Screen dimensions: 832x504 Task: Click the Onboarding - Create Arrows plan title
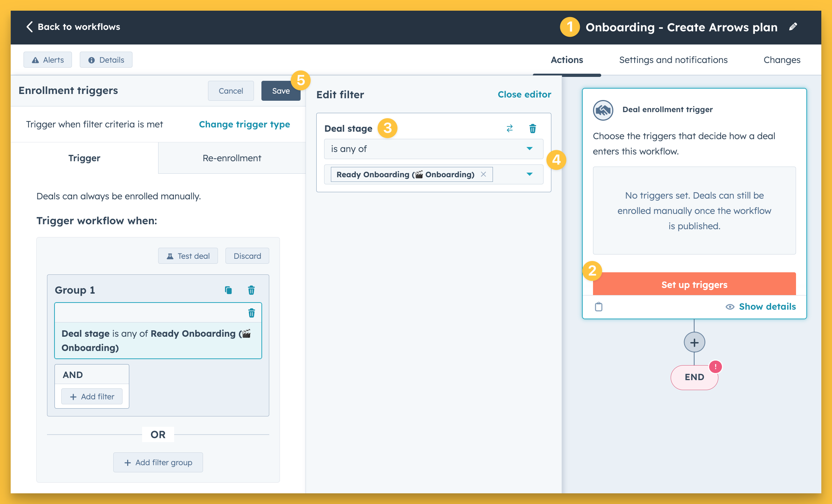pyautogui.click(x=681, y=27)
